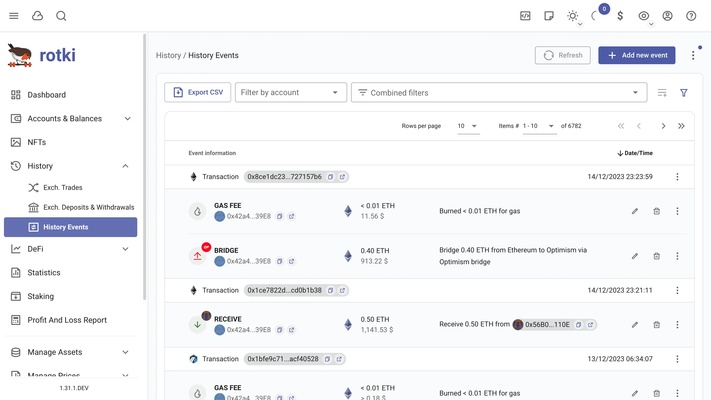Click the table display options icon

click(x=662, y=93)
